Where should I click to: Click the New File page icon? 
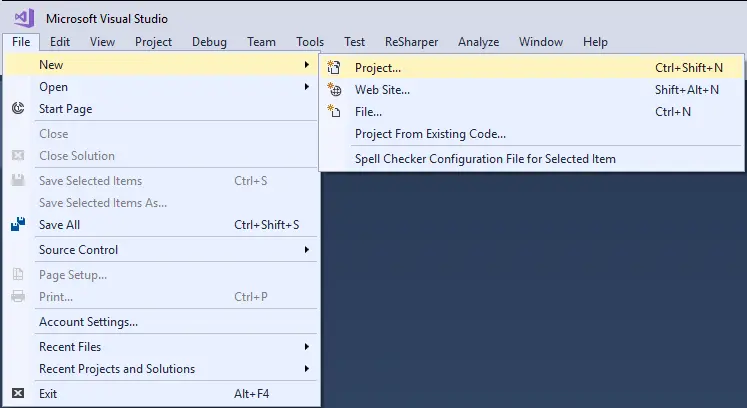coord(334,112)
